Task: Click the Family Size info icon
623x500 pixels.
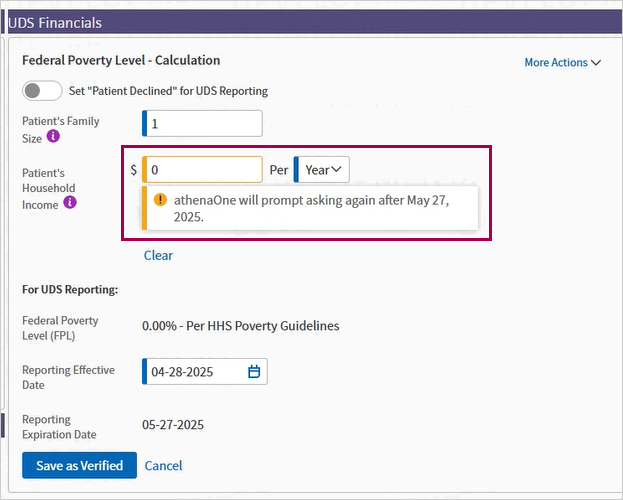Action: click(x=53, y=136)
